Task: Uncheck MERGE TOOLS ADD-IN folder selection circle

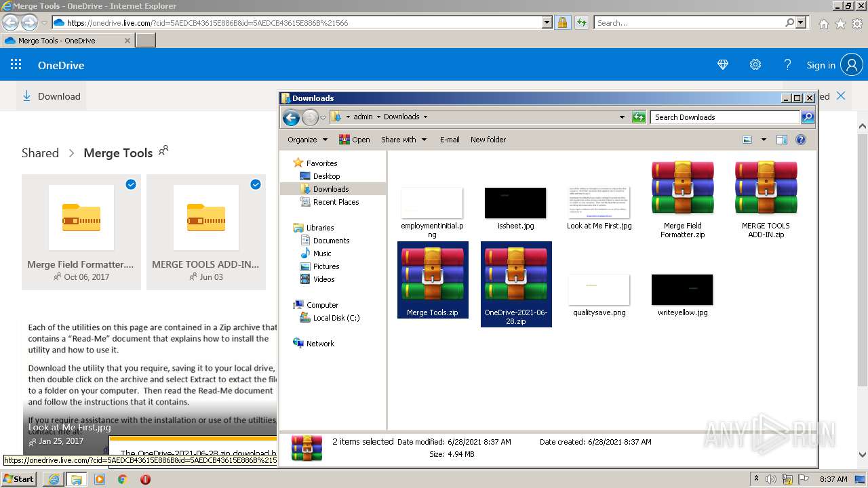Action: click(256, 184)
